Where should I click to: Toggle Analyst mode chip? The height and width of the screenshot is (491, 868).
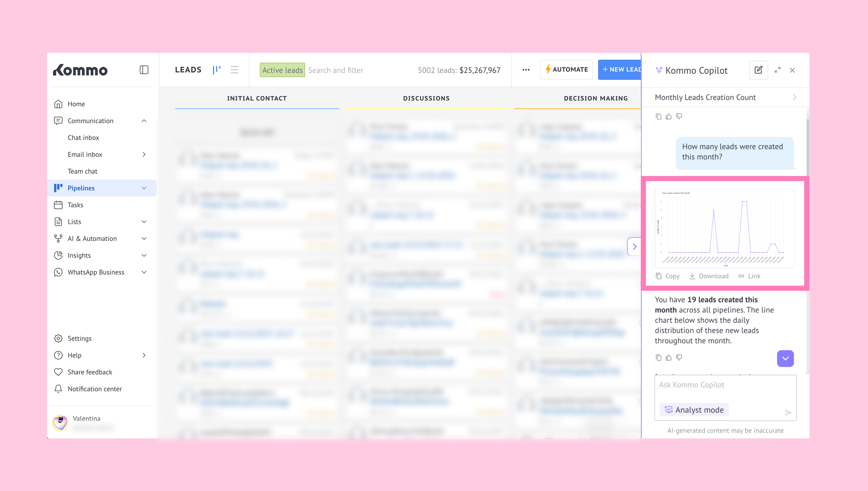(694, 410)
